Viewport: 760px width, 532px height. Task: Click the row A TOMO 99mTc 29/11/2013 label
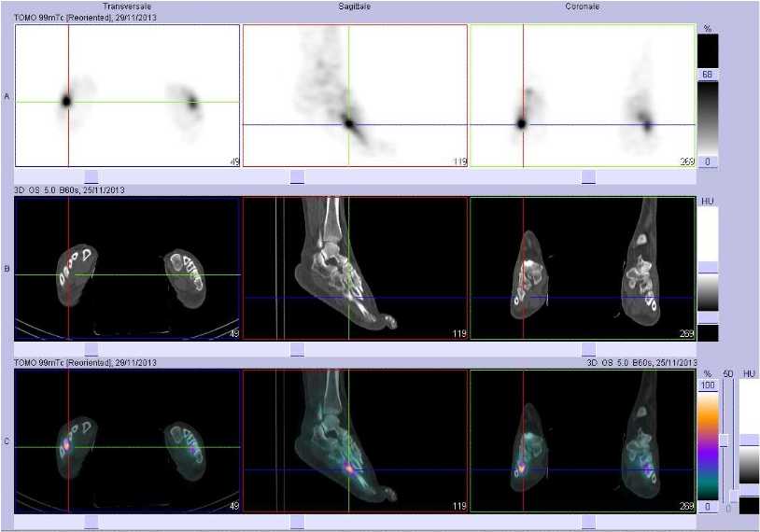click(85, 18)
